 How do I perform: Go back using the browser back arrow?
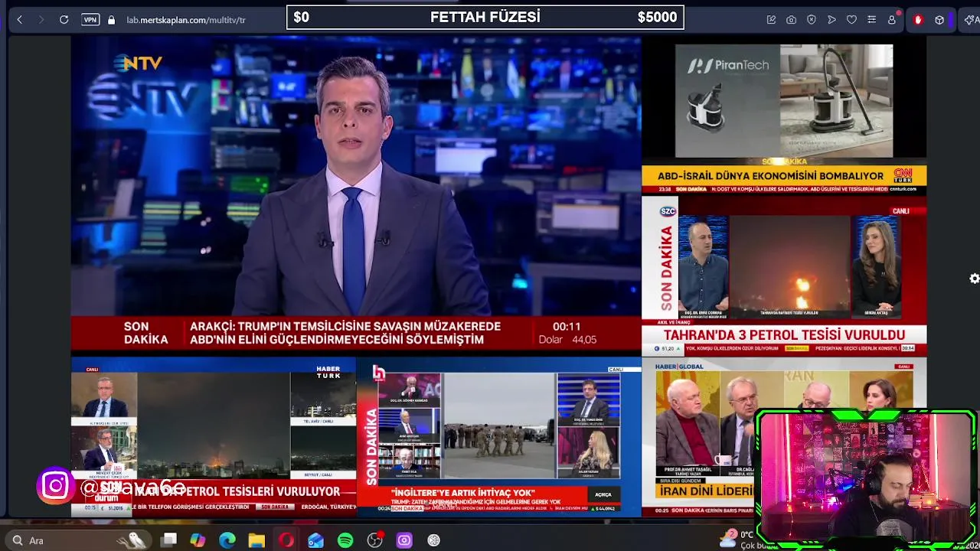point(20,20)
